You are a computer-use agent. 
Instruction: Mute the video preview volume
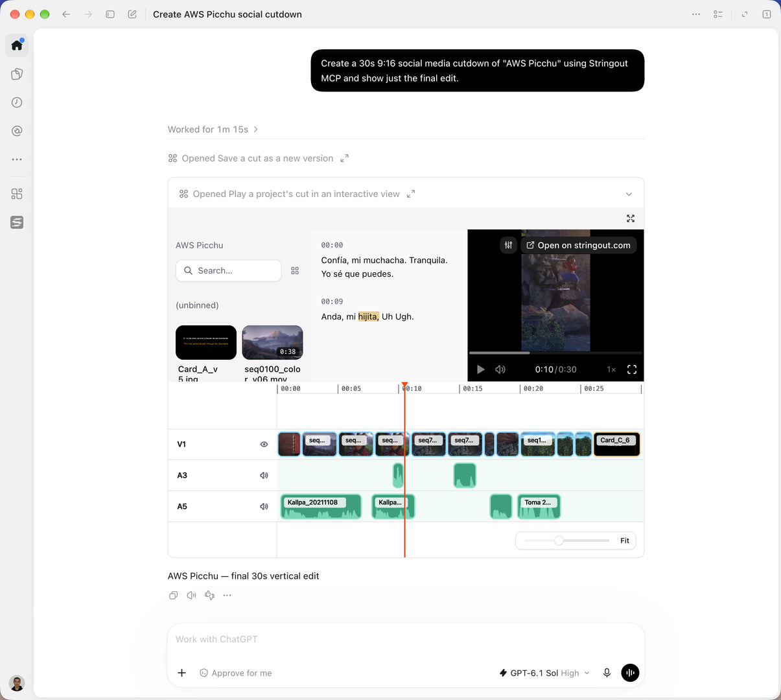[500, 369]
